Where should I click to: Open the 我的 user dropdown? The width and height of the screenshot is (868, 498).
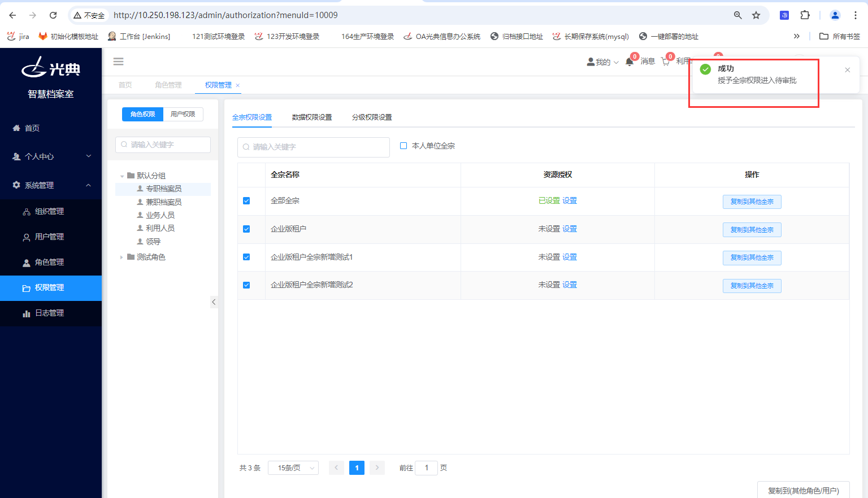pyautogui.click(x=602, y=62)
